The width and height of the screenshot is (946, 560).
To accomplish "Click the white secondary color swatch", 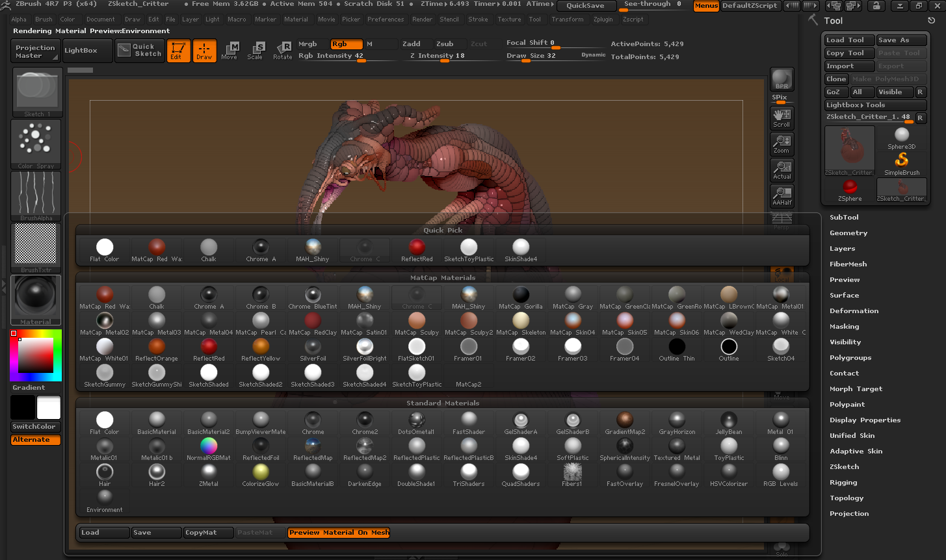I will 49,407.
